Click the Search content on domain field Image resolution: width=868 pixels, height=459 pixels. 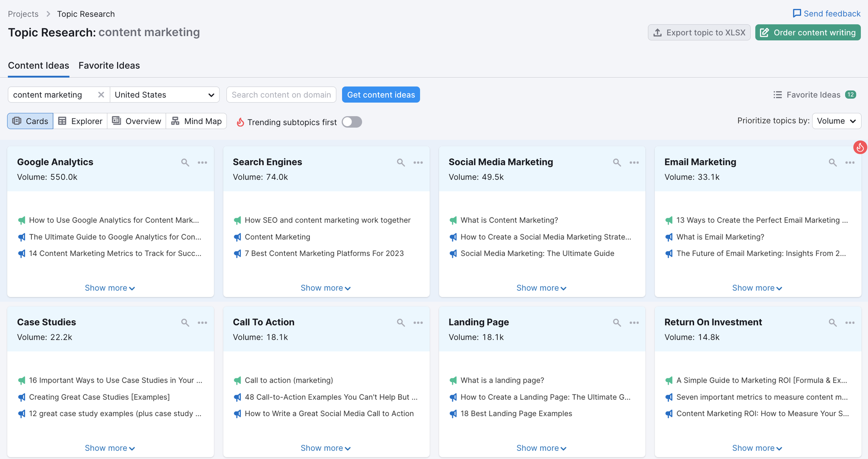(281, 94)
